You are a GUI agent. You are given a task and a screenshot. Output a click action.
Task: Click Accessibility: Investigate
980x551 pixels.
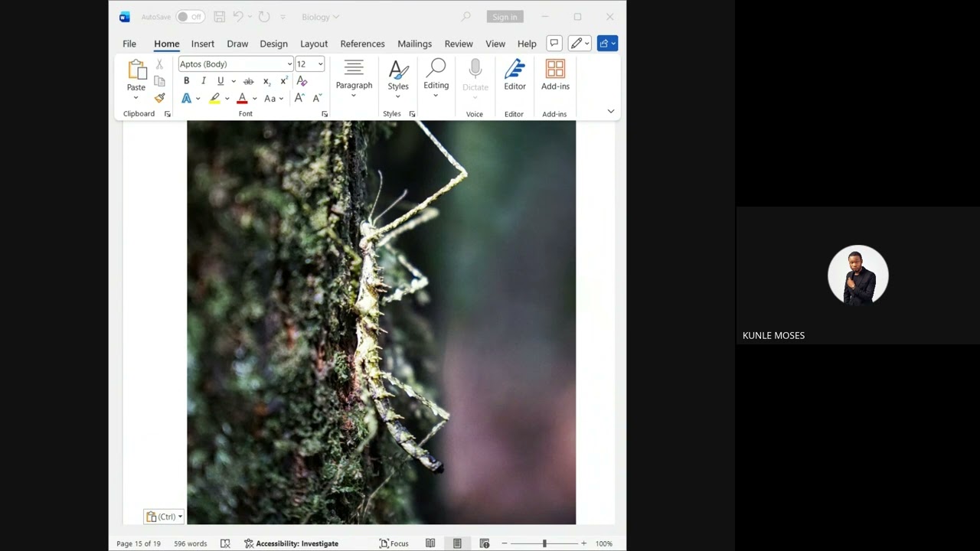point(291,543)
